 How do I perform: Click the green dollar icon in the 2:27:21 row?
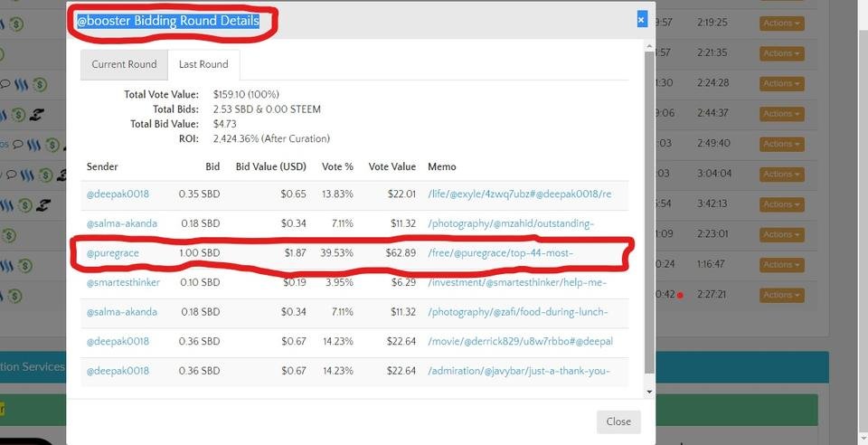tap(14, 296)
